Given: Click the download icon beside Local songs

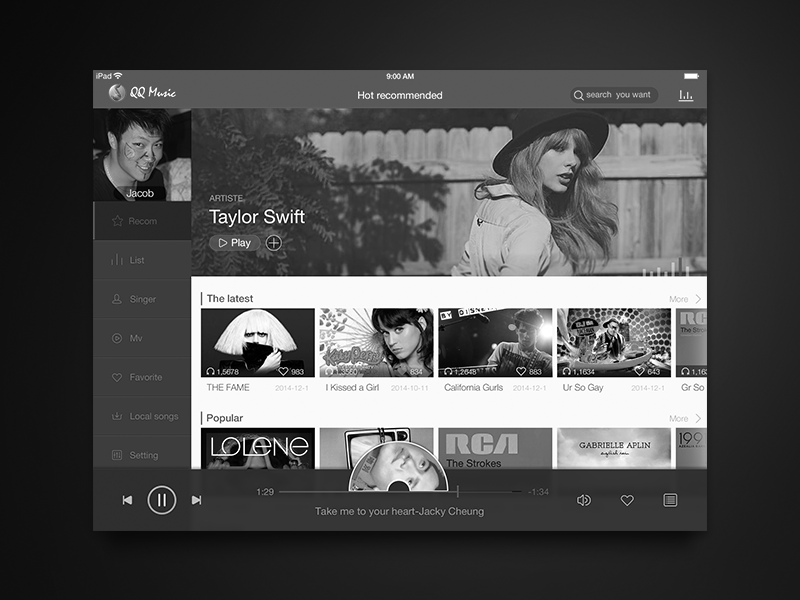Looking at the screenshot, I should [x=117, y=416].
